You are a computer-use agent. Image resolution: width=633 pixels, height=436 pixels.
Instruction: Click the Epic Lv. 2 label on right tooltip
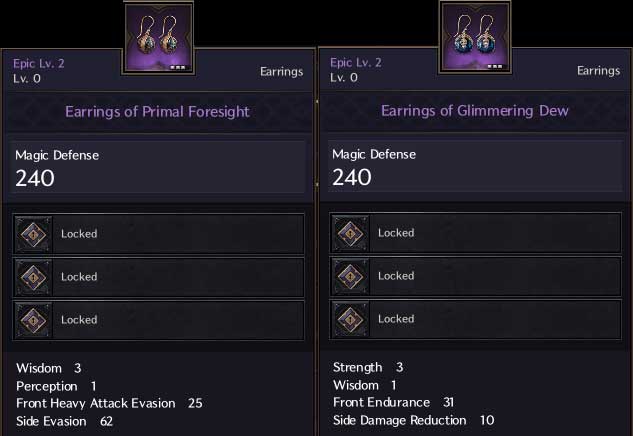click(x=356, y=62)
